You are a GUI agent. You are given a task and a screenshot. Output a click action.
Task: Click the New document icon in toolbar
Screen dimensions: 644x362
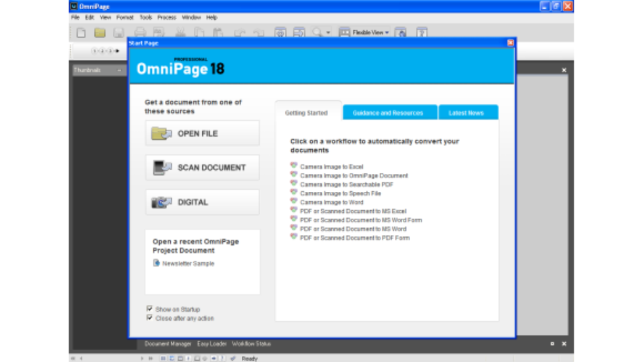click(81, 32)
